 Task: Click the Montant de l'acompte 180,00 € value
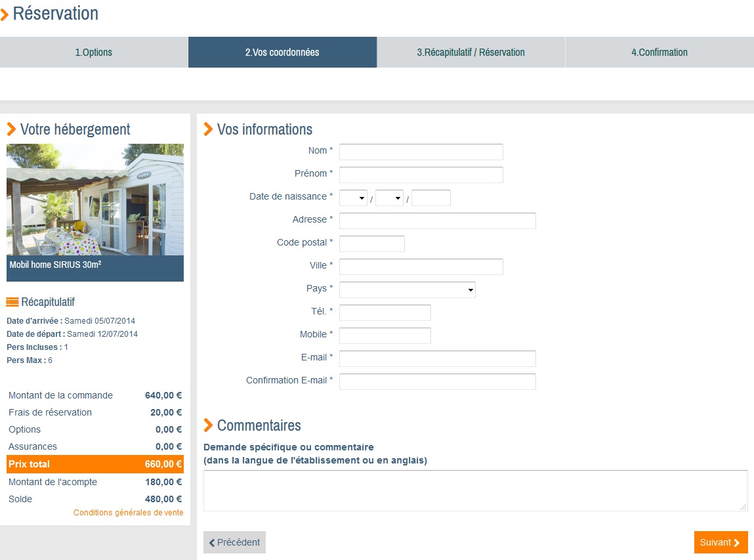tap(163, 482)
